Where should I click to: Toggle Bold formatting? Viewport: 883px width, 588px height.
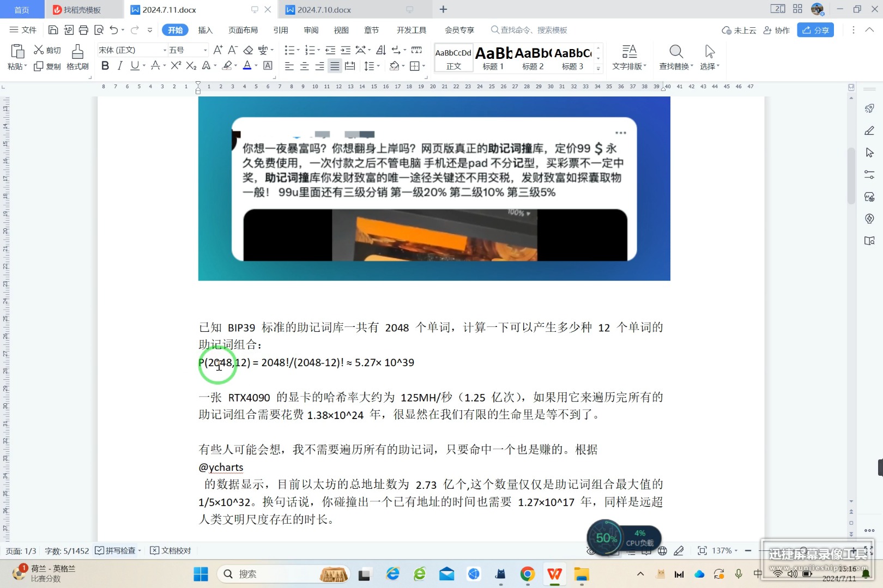click(105, 65)
